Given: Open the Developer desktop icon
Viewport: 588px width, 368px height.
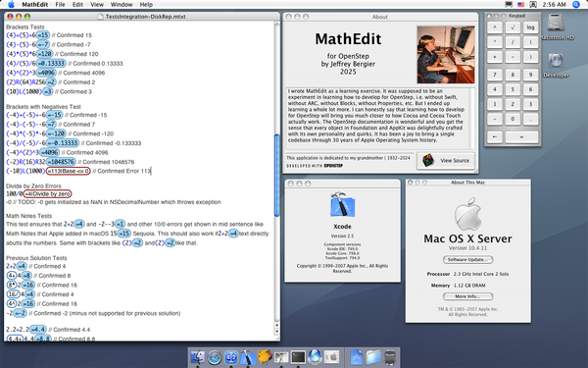Looking at the screenshot, I should [x=556, y=61].
